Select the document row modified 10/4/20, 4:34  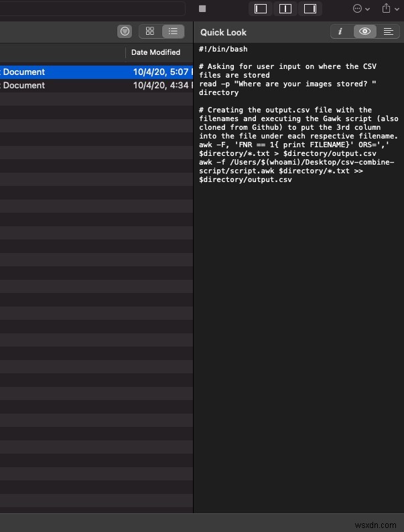(96, 86)
